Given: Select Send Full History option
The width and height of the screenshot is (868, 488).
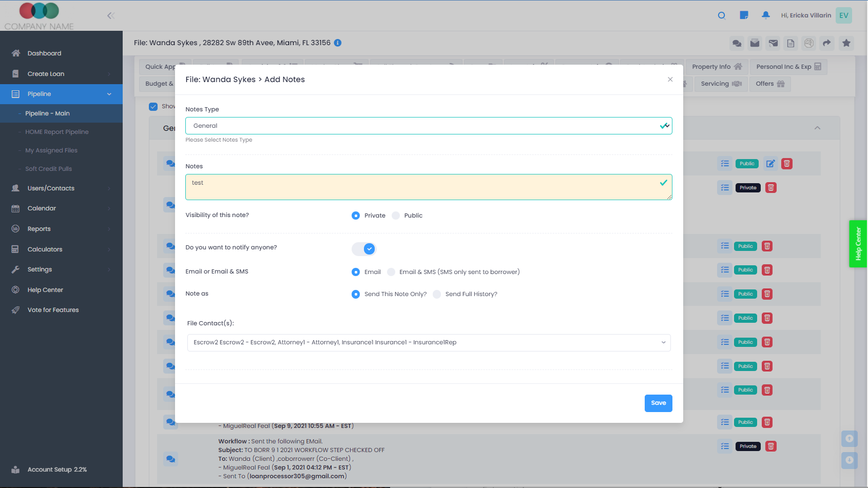Looking at the screenshot, I should coord(437,294).
